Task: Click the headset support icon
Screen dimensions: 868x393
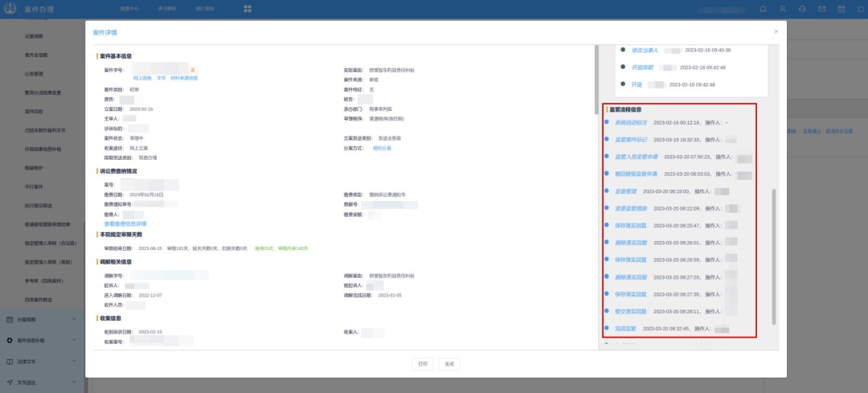Action: [801, 8]
